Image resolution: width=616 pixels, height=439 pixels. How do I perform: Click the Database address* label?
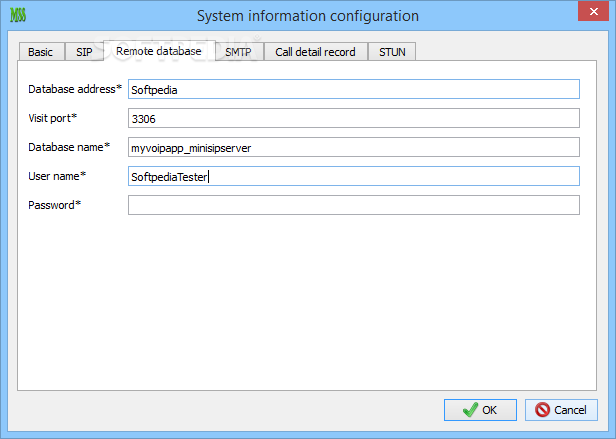[x=75, y=89]
